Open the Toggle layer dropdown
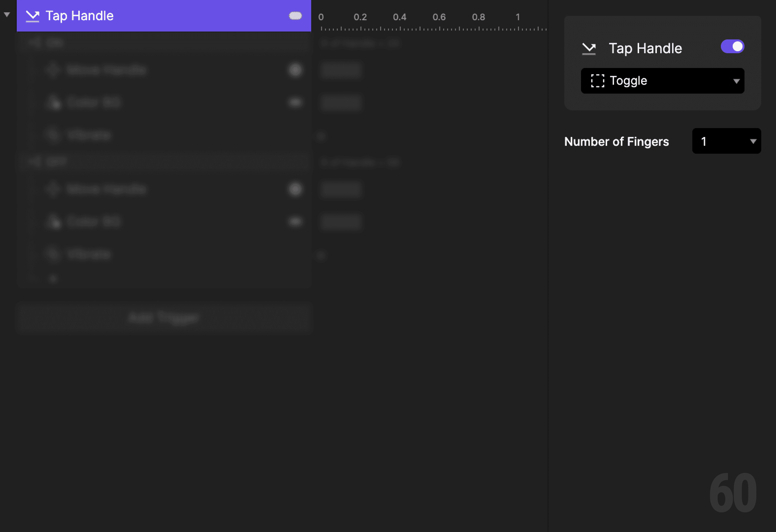 pos(663,81)
